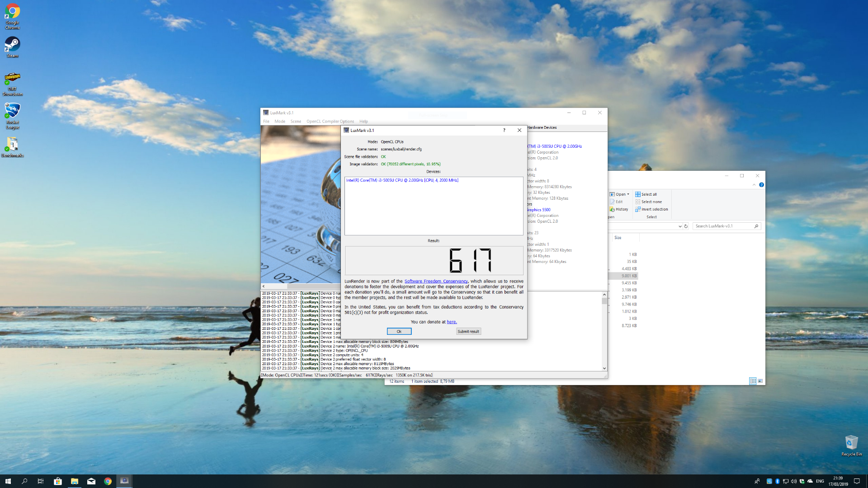Switch to LuxMark taskbar button
This screenshot has width=868, height=488.
tap(124, 481)
